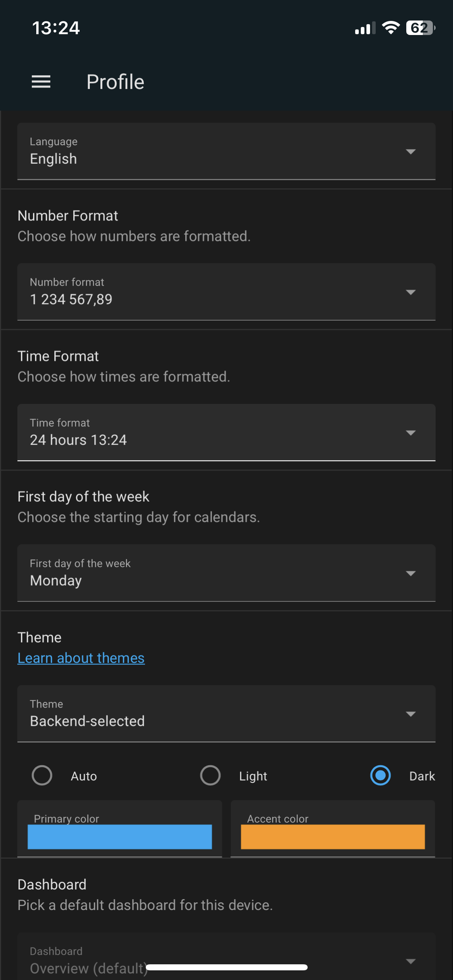Open the Learn about themes link
Image resolution: width=453 pixels, height=980 pixels.
81,657
